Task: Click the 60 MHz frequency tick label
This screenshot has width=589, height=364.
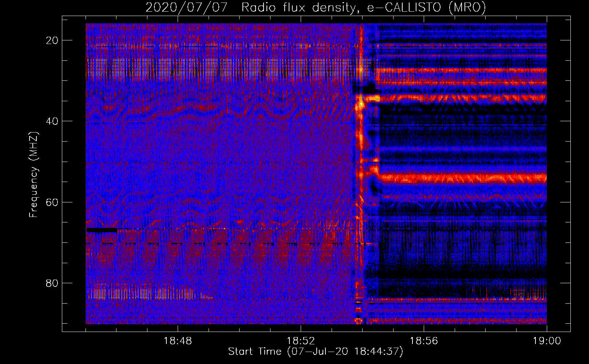Action: 52,202
